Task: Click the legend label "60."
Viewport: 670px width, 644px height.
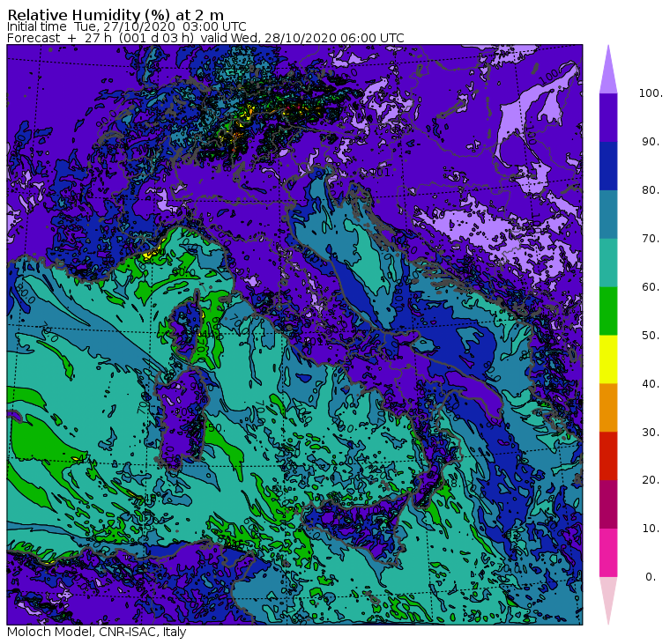Action: click(x=651, y=287)
